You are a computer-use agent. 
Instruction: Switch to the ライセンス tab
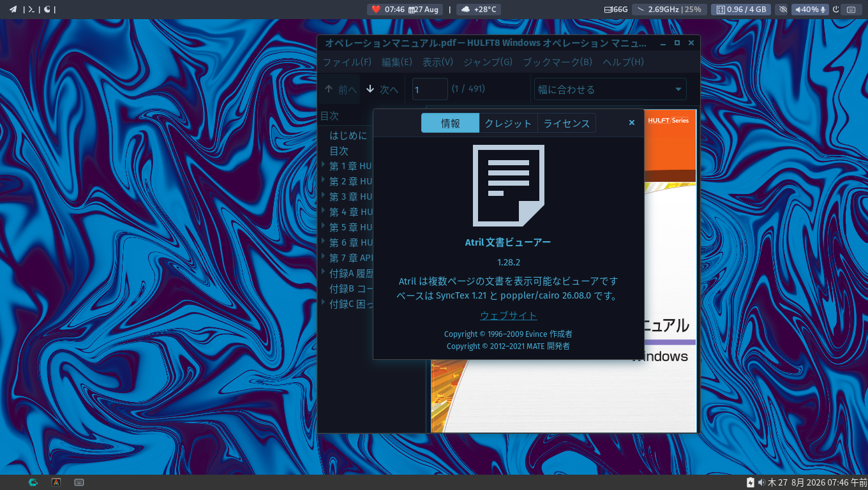click(567, 123)
